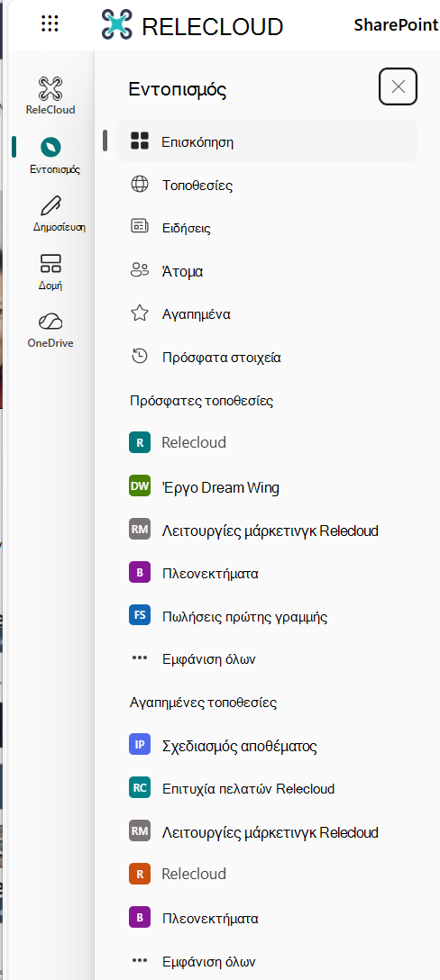
Task: Click the Πρόσφατες τοποθεσίες heading
Action: (x=202, y=401)
